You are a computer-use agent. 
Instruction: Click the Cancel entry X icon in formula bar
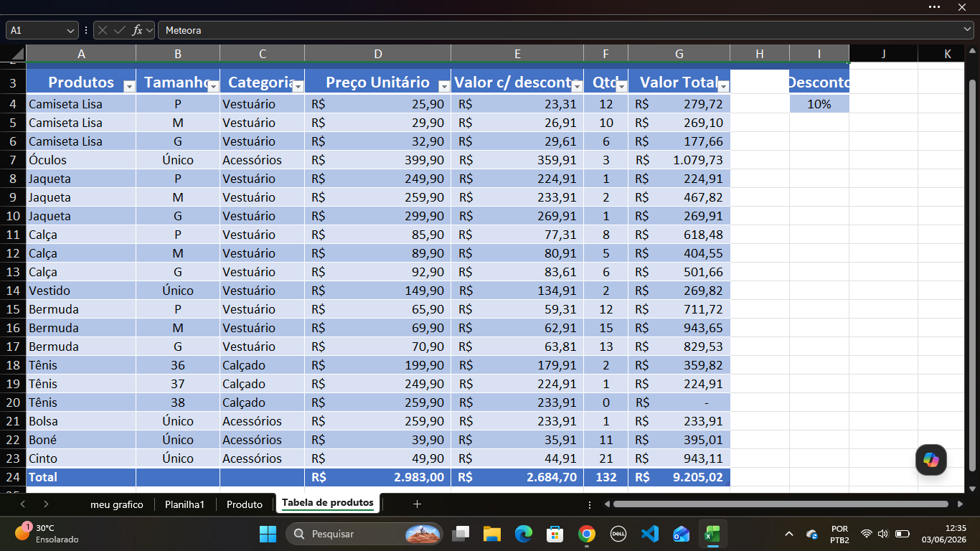pos(103,30)
